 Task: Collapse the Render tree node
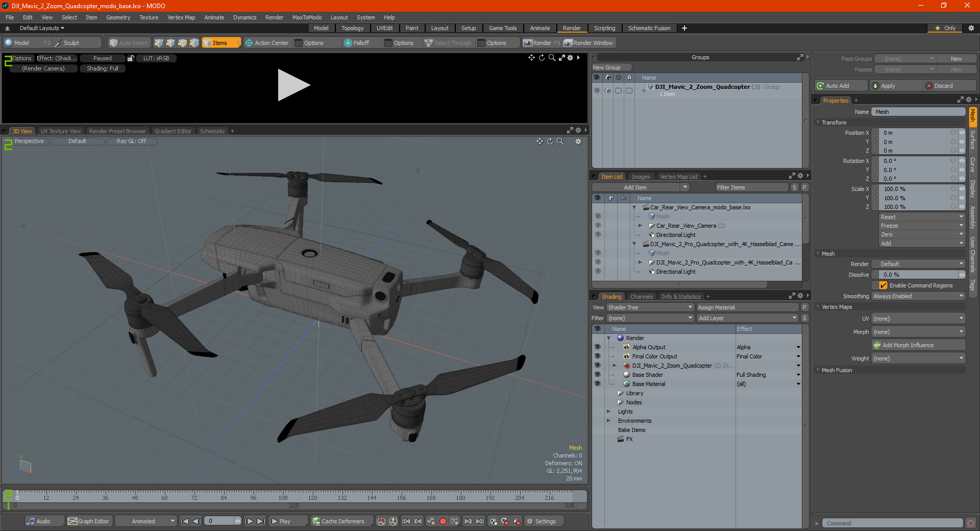coord(608,338)
